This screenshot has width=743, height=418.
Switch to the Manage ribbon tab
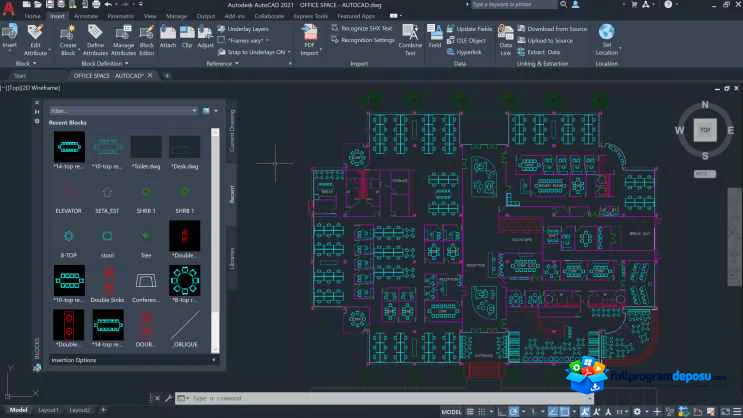tap(176, 16)
